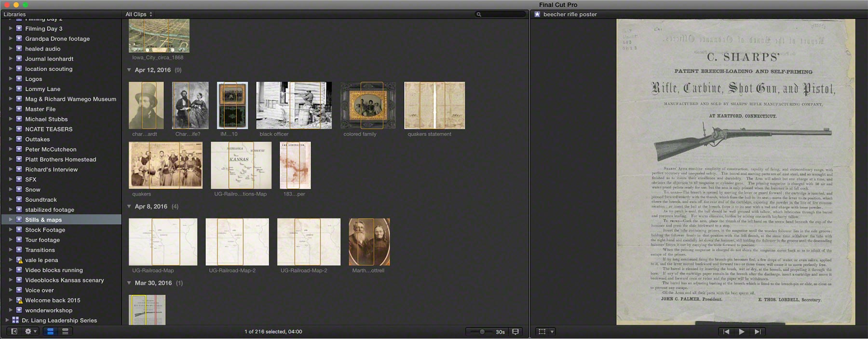Adjust the filmstrip duration zoom slider
This screenshot has height=339, width=868.
tap(482, 332)
